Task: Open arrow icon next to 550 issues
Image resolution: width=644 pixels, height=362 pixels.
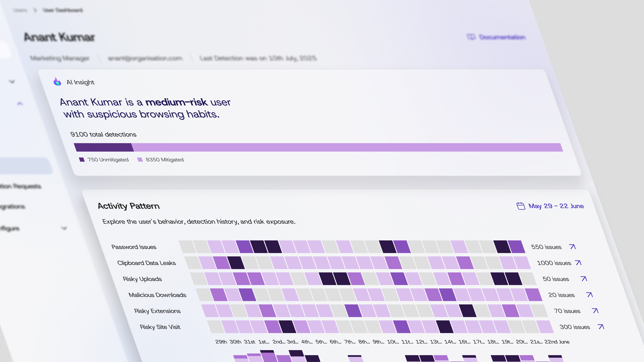Action: click(x=572, y=247)
